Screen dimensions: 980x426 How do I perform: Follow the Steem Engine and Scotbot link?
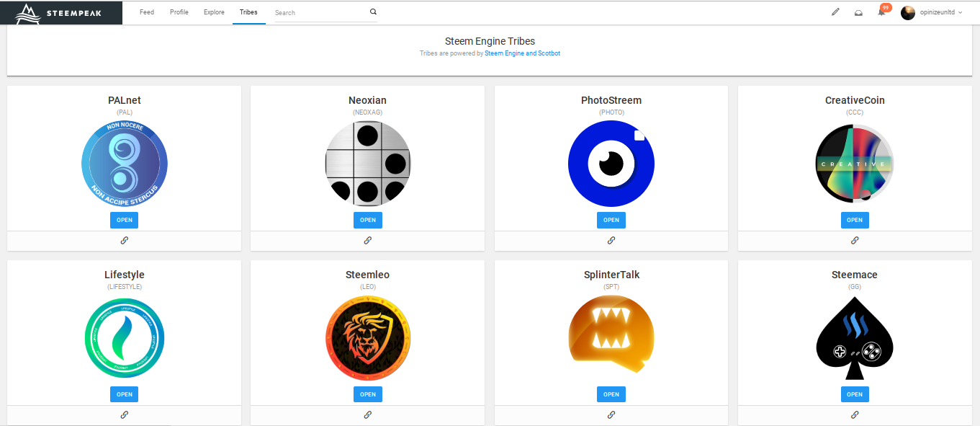[x=522, y=53]
